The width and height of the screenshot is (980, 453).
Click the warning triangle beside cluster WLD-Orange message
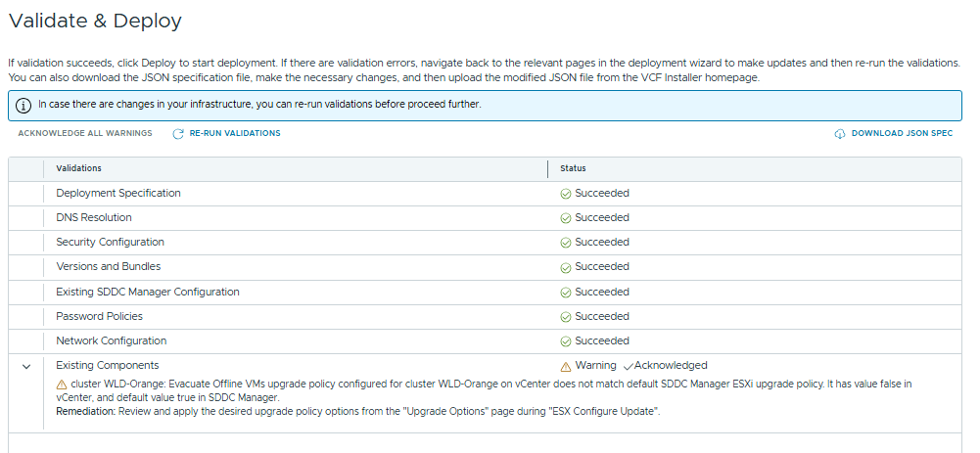(x=62, y=385)
